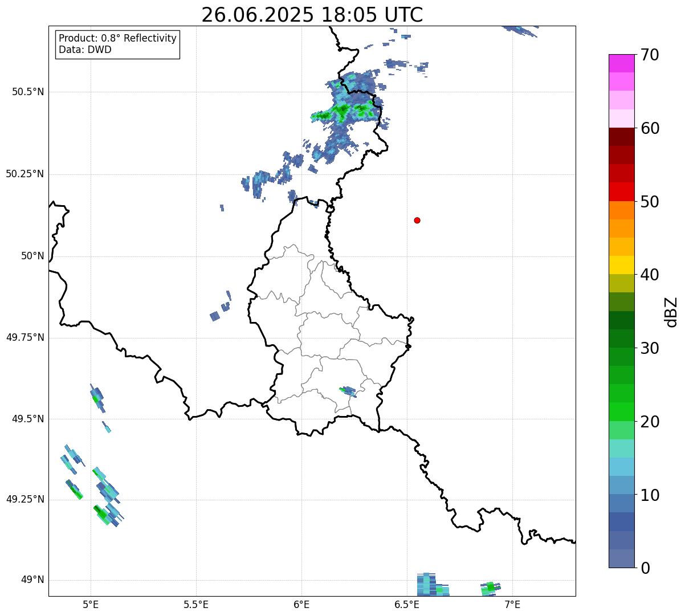
Task: Click the colorbar tick label 20
Action: [x=650, y=422]
